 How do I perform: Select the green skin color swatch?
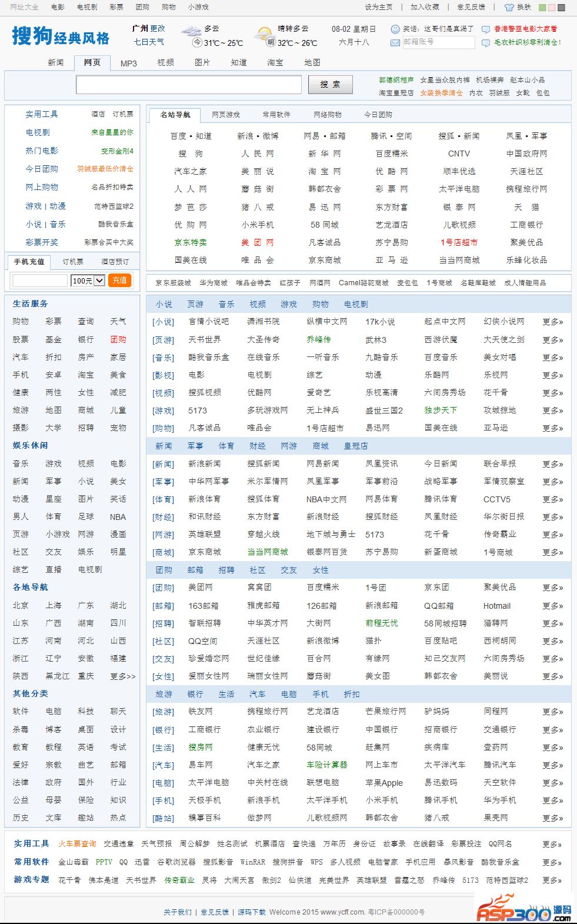tap(542, 8)
